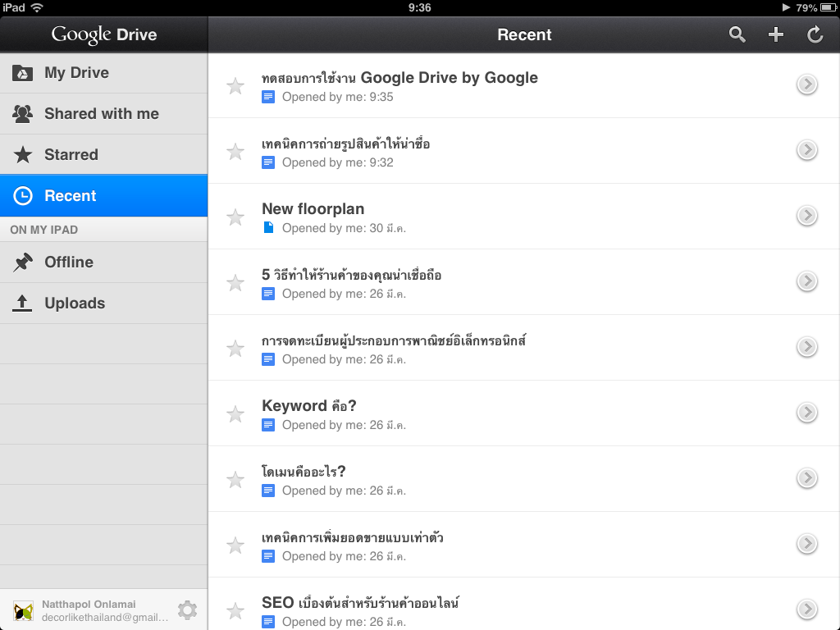Tap the plus add icon

776,34
